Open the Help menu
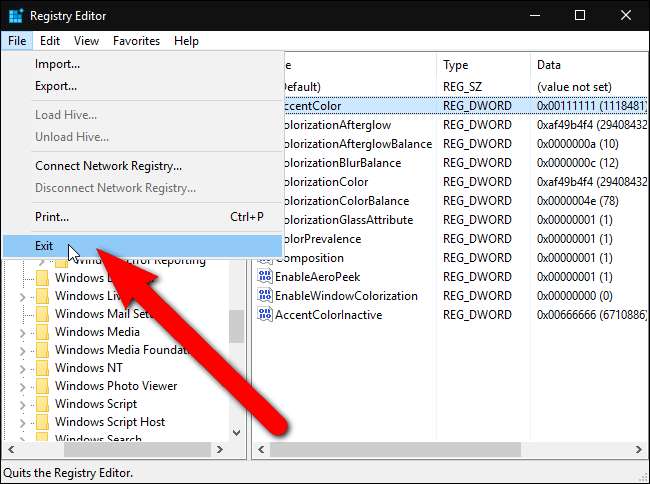This screenshot has width=650, height=484. point(186,41)
